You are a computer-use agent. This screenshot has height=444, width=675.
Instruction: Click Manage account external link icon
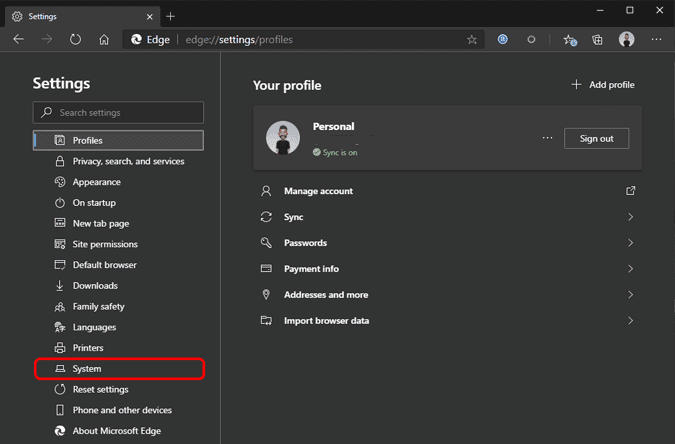(630, 191)
